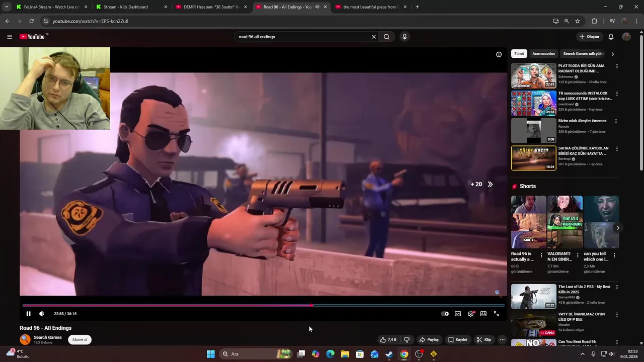Click the Oluştur create button

click(x=589, y=37)
